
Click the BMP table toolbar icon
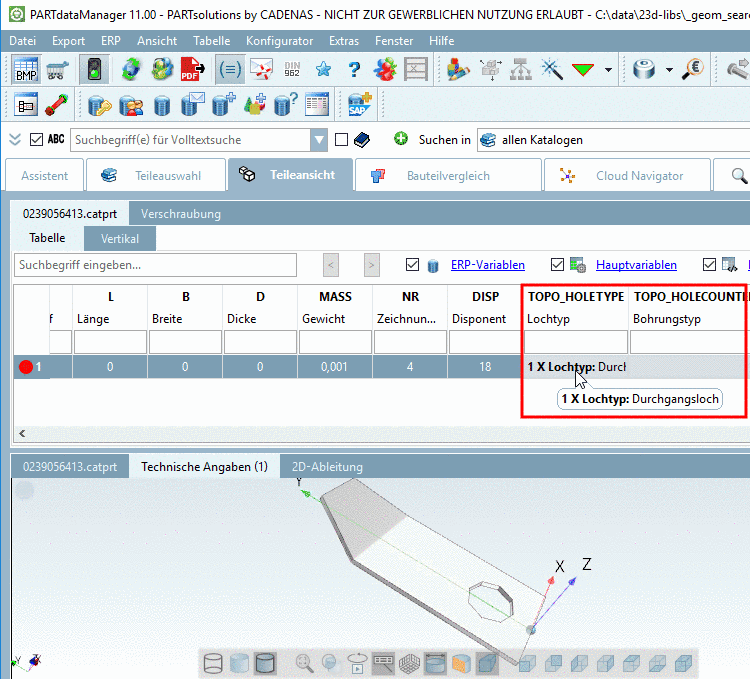pyautogui.click(x=26, y=70)
